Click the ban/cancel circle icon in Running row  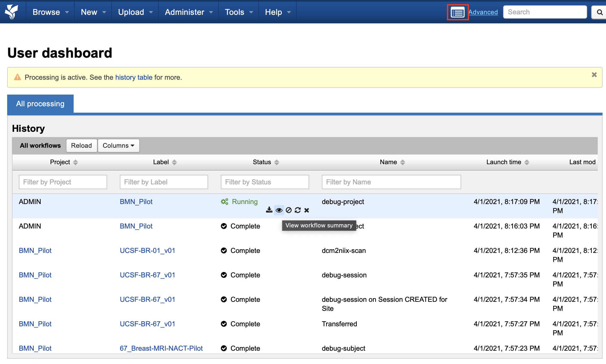pos(289,210)
